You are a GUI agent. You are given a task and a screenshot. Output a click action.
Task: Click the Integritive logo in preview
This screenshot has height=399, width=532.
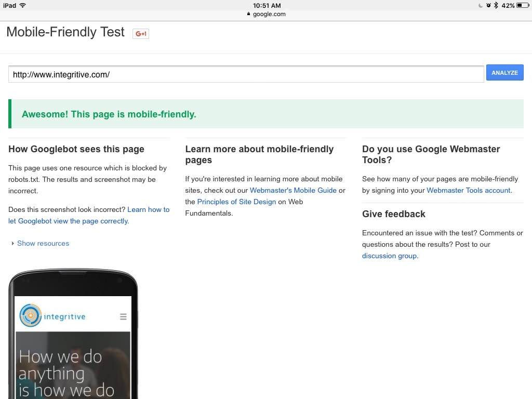52,316
